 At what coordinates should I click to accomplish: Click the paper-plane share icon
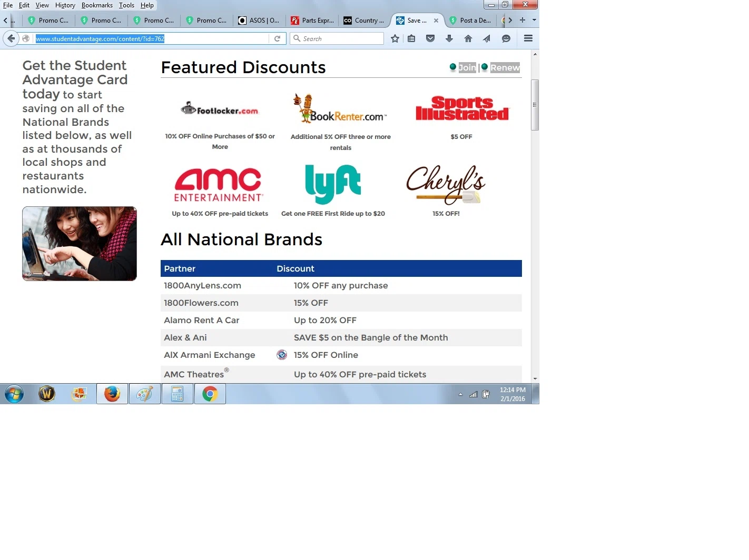tap(487, 38)
